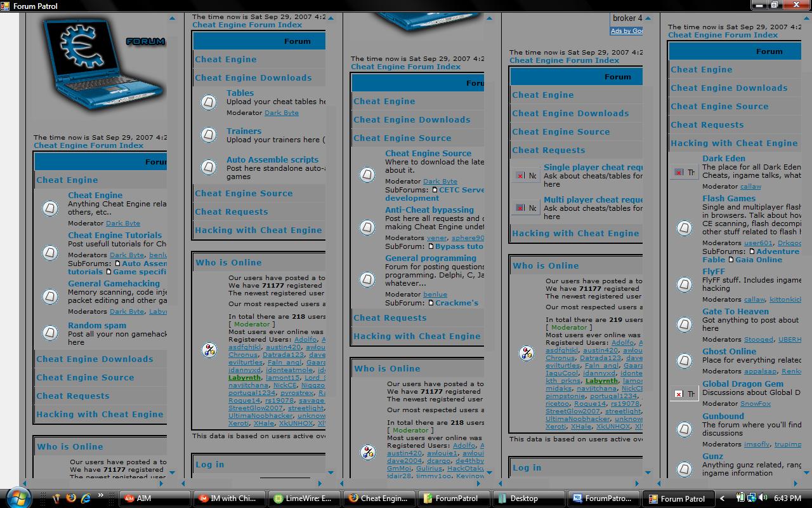This screenshot has width=812, height=508.
Task: Click broken image beside Single player cheat requests
Action: pos(526,175)
